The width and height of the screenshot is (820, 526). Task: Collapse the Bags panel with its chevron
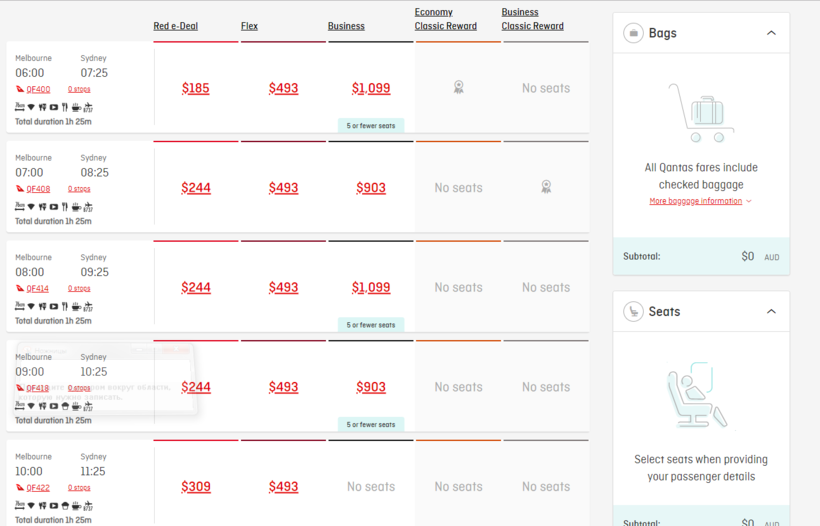pyautogui.click(x=771, y=33)
